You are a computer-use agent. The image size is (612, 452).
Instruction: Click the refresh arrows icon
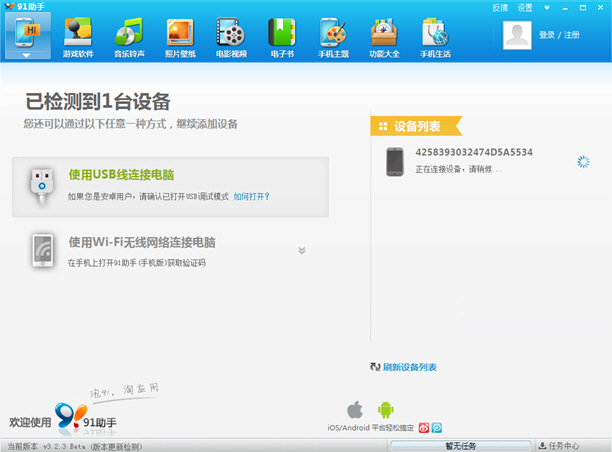click(375, 367)
